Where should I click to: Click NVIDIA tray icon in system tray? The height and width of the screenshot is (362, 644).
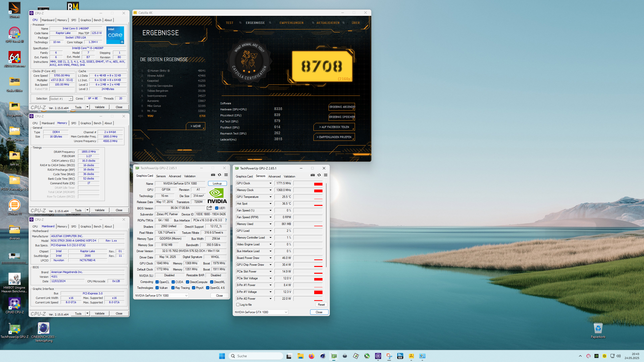[596, 356]
